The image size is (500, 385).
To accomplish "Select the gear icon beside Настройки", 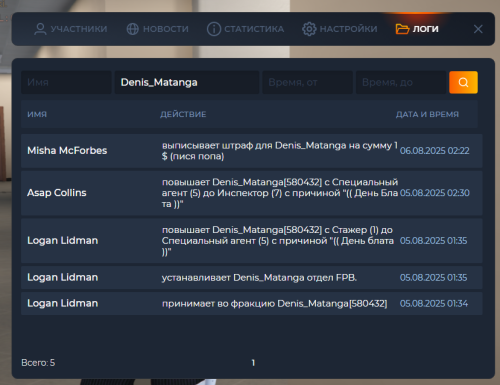I will (309, 29).
